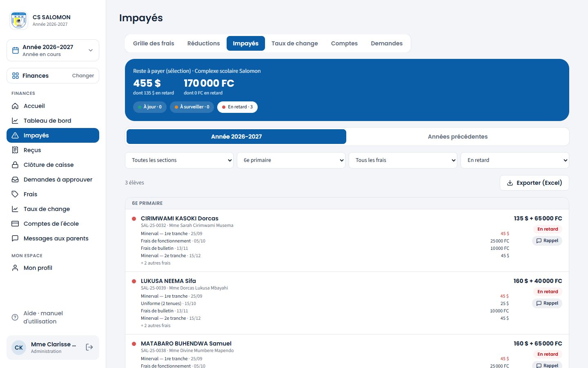The image size is (588, 368).
Task: Send a Rappel to Cirimwami Kasoki Dorcas
Action: (547, 241)
